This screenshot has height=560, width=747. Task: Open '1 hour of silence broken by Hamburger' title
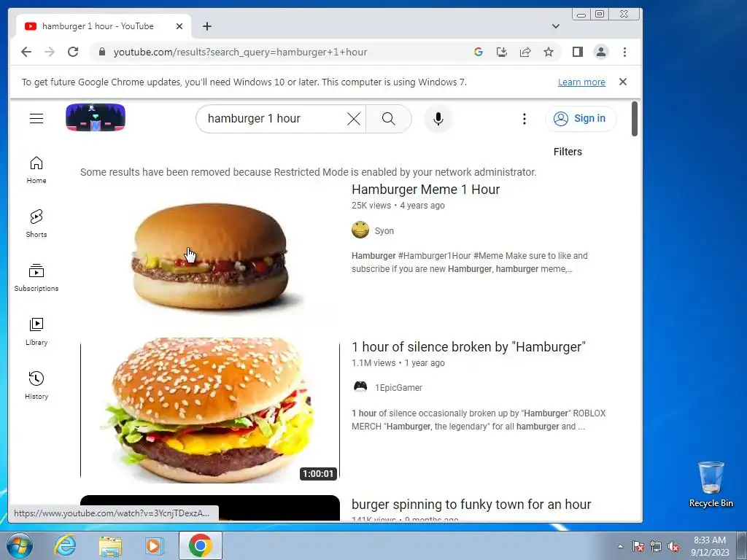pyautogui.click(x=468, y=346)
